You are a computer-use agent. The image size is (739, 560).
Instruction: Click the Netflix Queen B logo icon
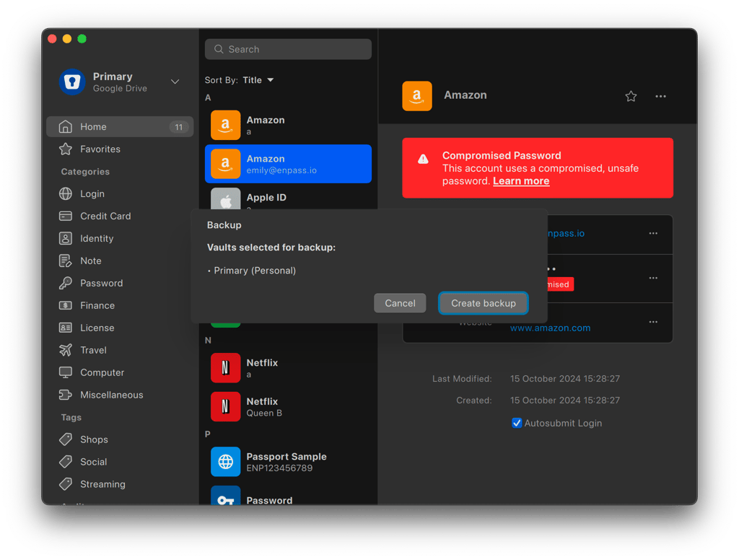tap(225, 407)
